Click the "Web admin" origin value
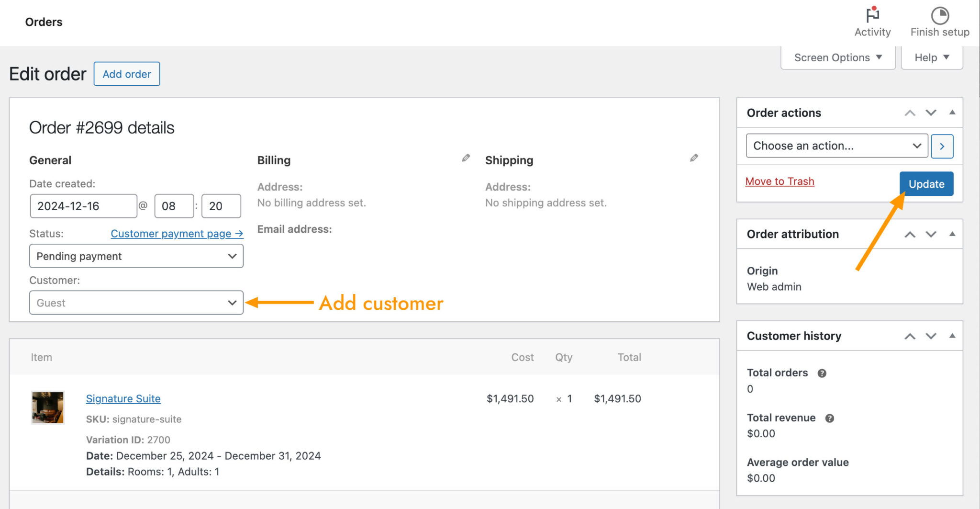This screenshot has width=980, height=509. pos(774,287)
